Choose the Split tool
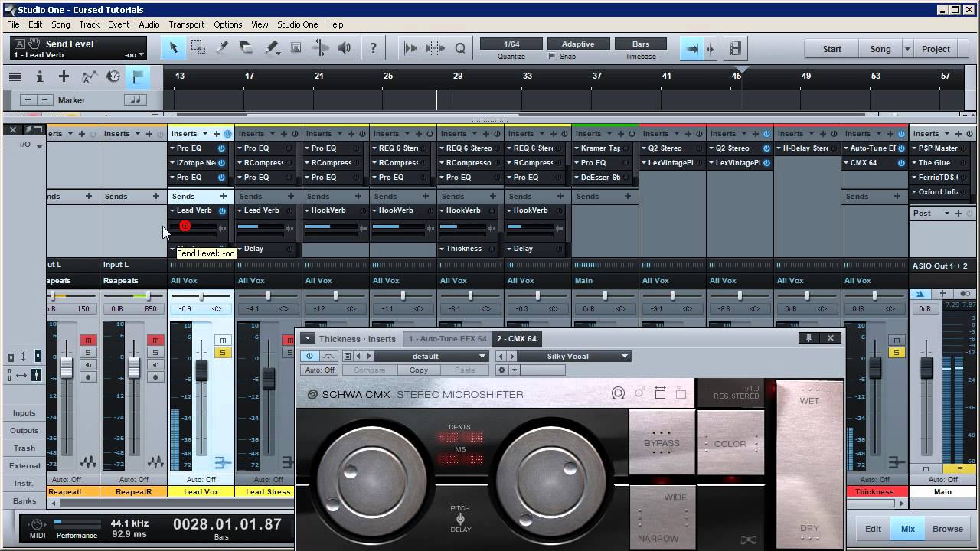The width and height of the screenshot is (980, 551). [223, 48]
